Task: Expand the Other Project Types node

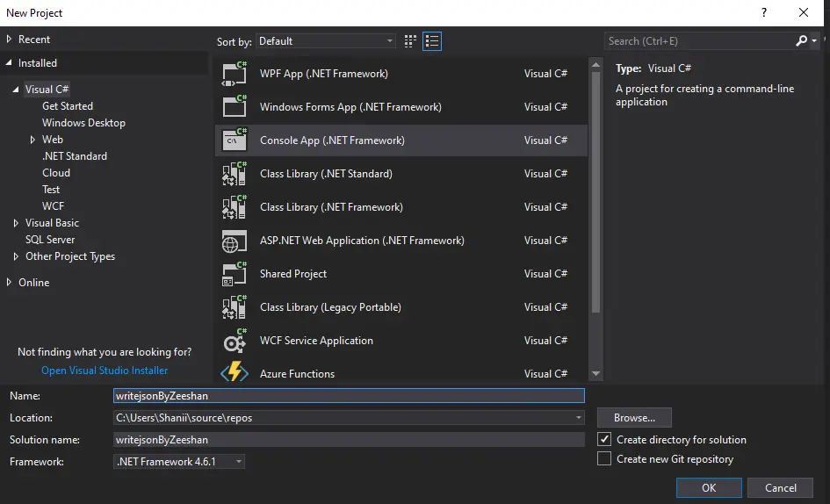Action: click(x=16, y=256)
